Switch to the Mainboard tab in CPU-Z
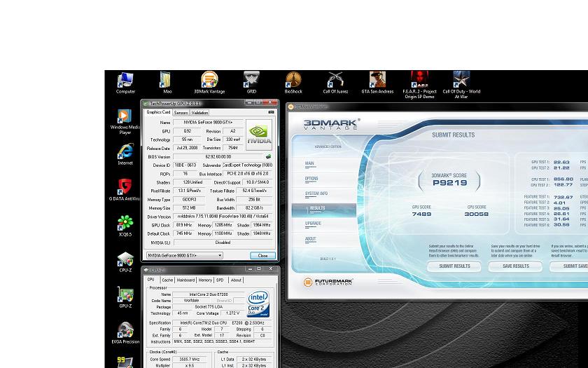The image size is (588, 368). pyautogui.click(x=185, y=280)
